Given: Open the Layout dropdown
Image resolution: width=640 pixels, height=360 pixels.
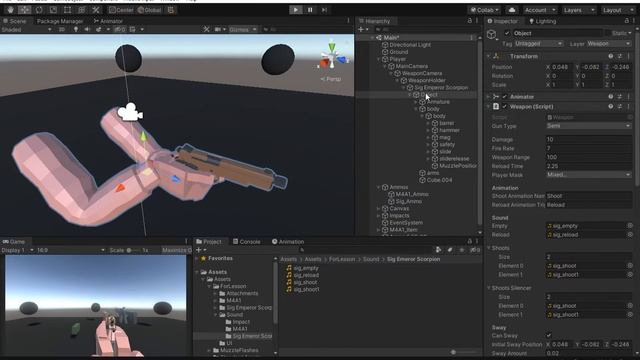Looking at the screenshot, I should [x=618, y=10].
